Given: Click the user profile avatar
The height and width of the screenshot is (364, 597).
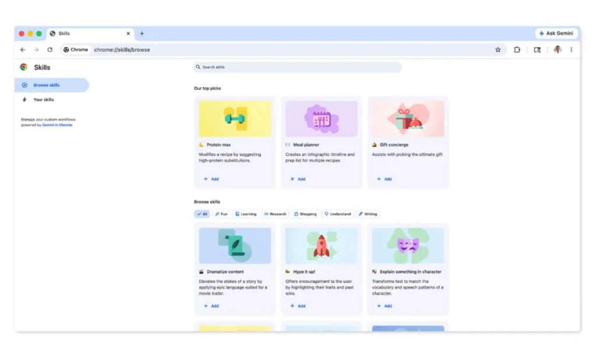Looking at the screenshot, I should click(557, 50).
